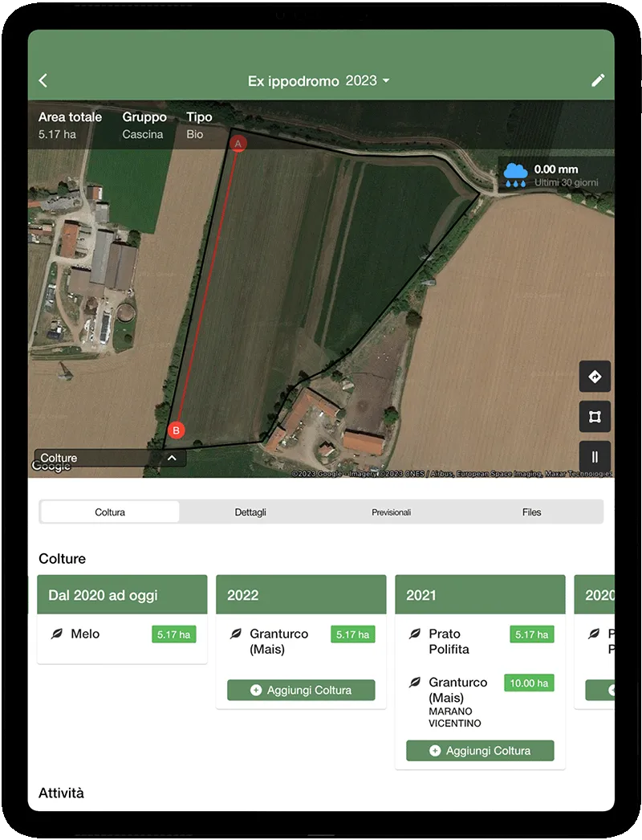642x840 pixels.
Task: Click the plus icon in 2022 Aggiungi Coltura
Action: point(256,690)
